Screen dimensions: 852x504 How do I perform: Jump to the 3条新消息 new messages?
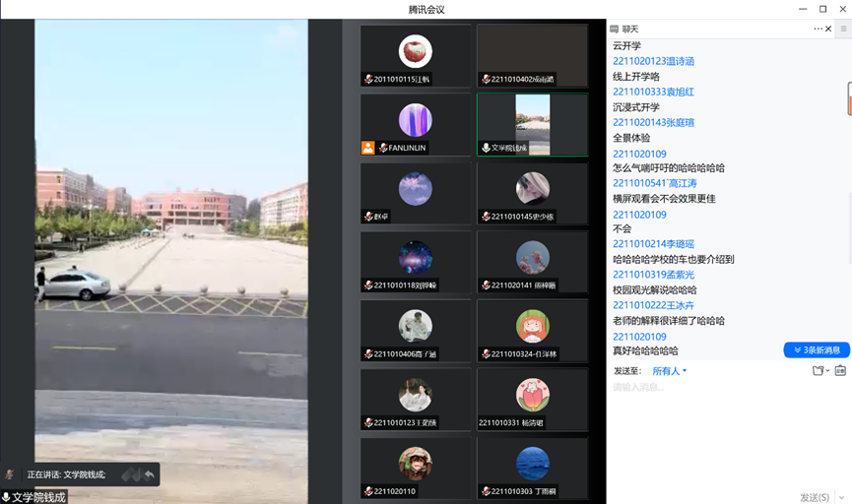point(817,350)
